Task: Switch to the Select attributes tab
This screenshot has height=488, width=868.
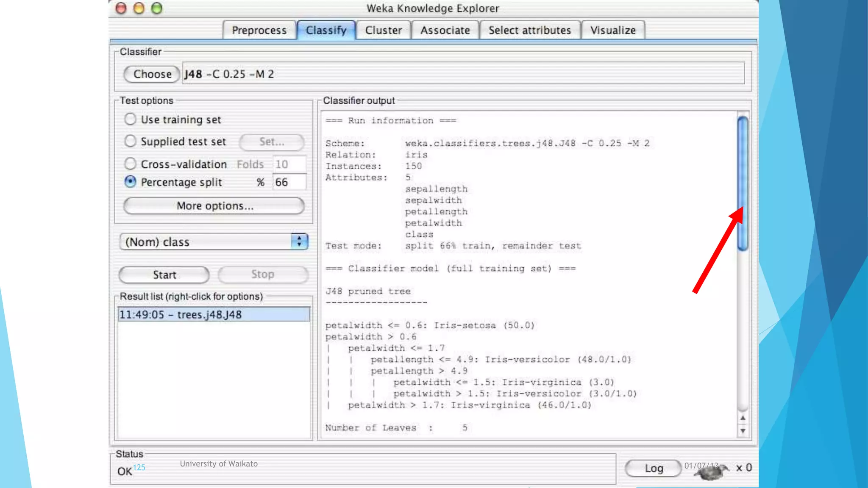Action: click(x=529, y=30)
